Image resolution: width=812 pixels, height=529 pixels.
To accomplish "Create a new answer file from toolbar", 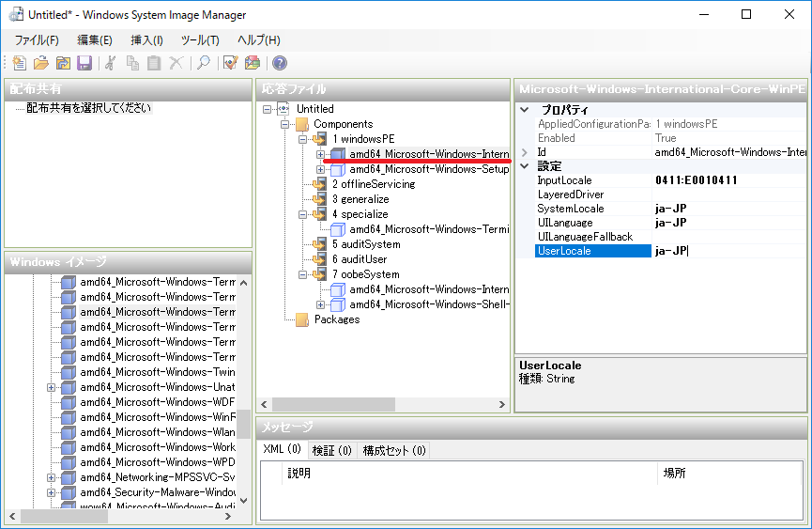I will (x=19, y=63).
